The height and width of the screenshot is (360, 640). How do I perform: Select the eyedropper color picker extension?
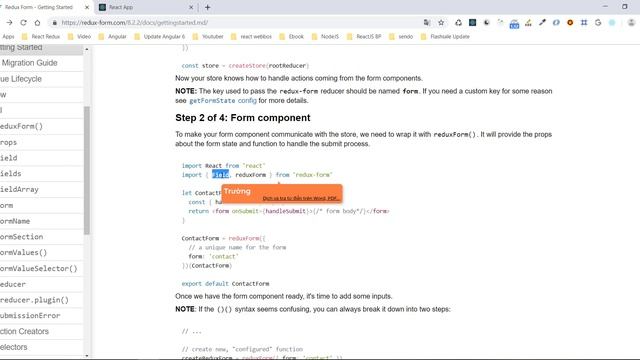(x=542, y=23)
